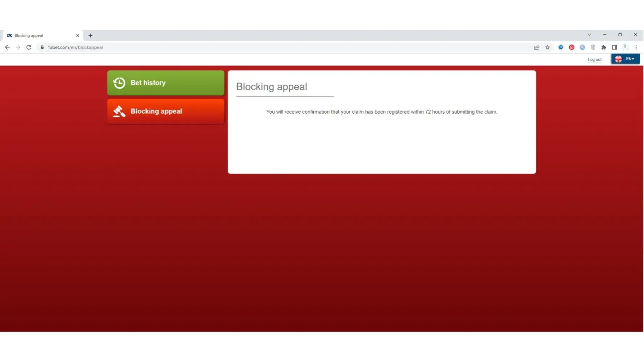Open a new browser tab

91,35
